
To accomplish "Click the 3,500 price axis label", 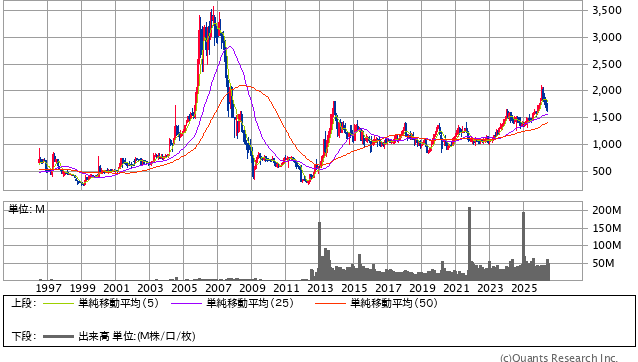I will [607, 11].
